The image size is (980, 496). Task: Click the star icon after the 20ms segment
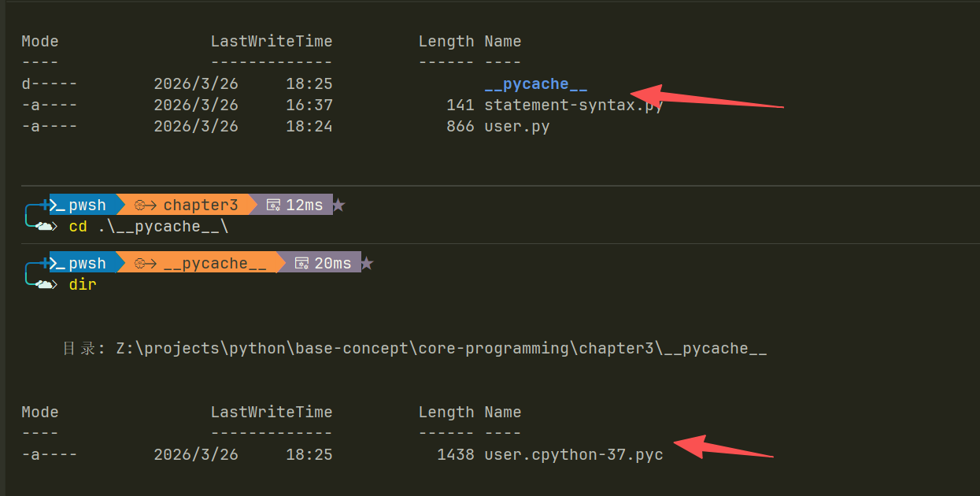click(367, 263)
